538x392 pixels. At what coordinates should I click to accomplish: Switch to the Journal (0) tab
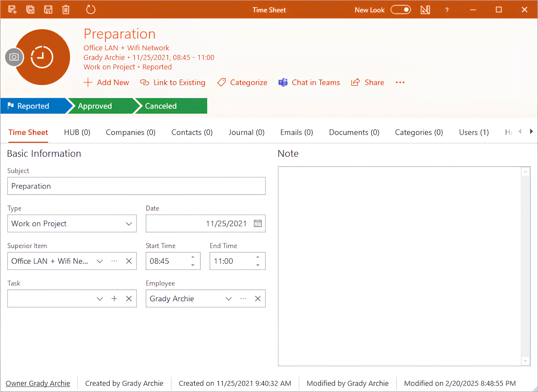(246, 132)
